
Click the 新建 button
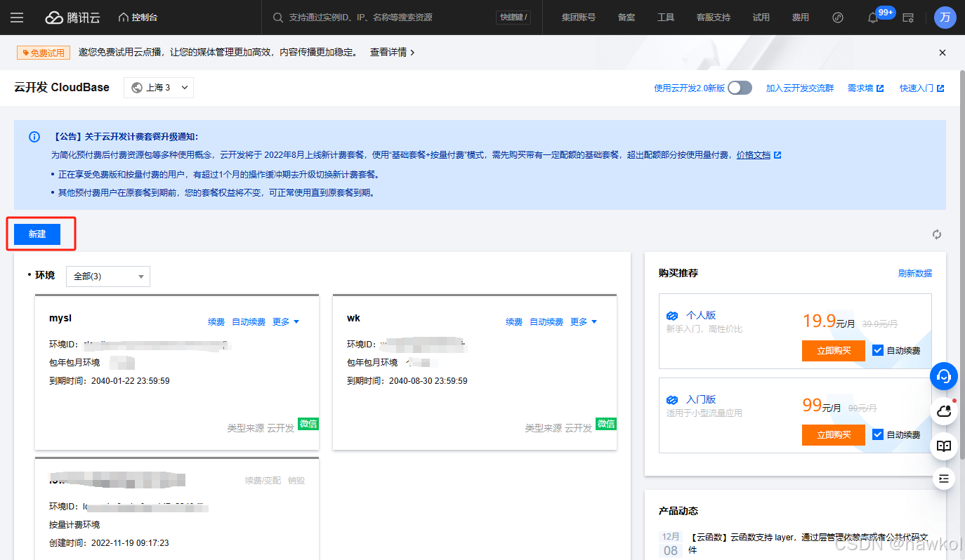37,234
